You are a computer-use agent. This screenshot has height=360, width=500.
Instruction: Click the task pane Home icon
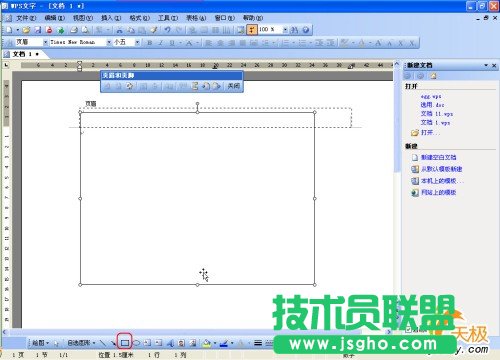(433, 76)
